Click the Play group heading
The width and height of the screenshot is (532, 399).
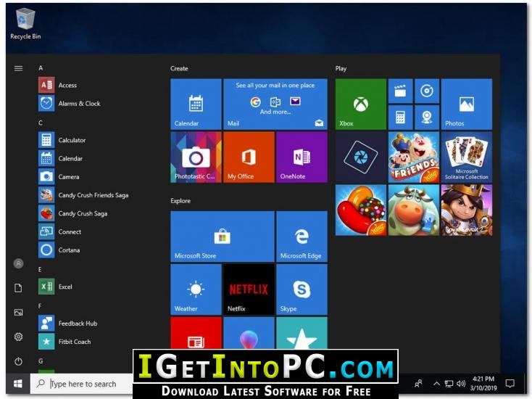coord(341,68)
